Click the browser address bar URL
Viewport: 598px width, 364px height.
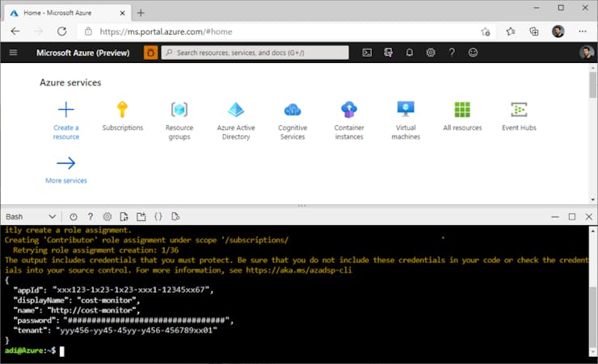[166, 31]
